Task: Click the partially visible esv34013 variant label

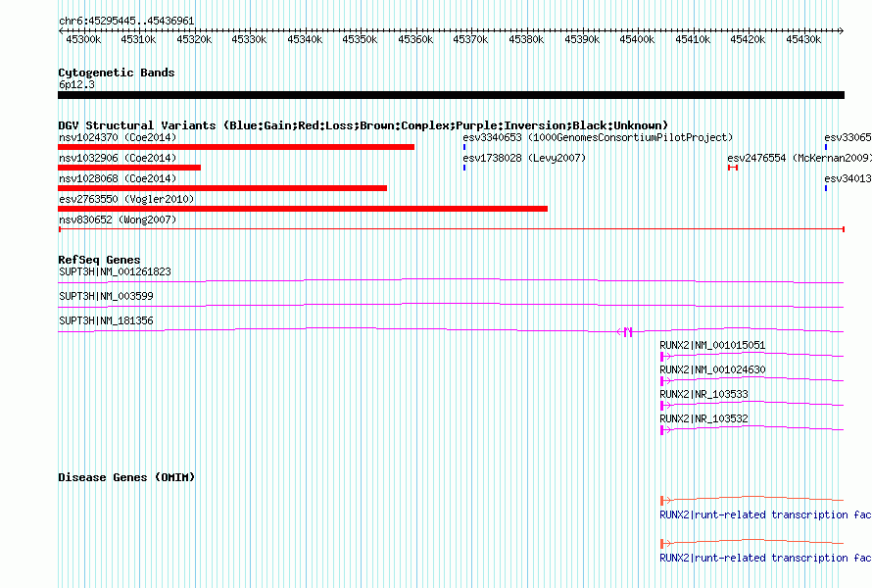Action: (848, 178)
